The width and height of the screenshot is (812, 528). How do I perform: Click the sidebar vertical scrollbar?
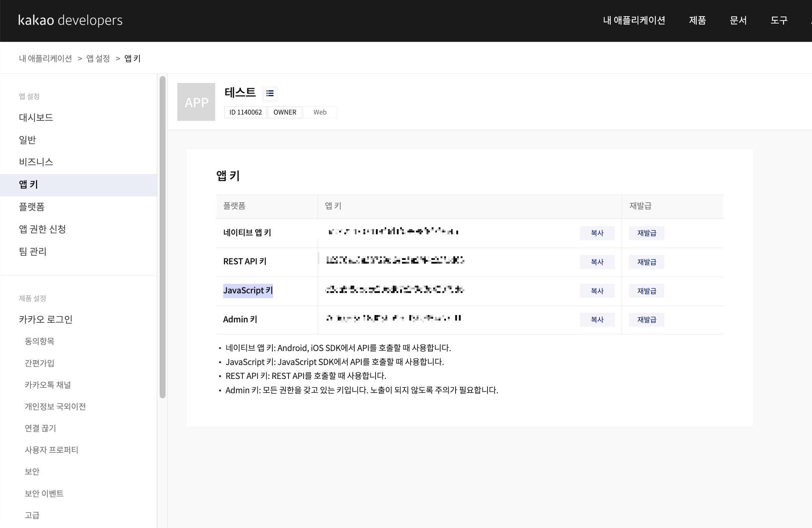pyautogui.click(x=163, y=237)
